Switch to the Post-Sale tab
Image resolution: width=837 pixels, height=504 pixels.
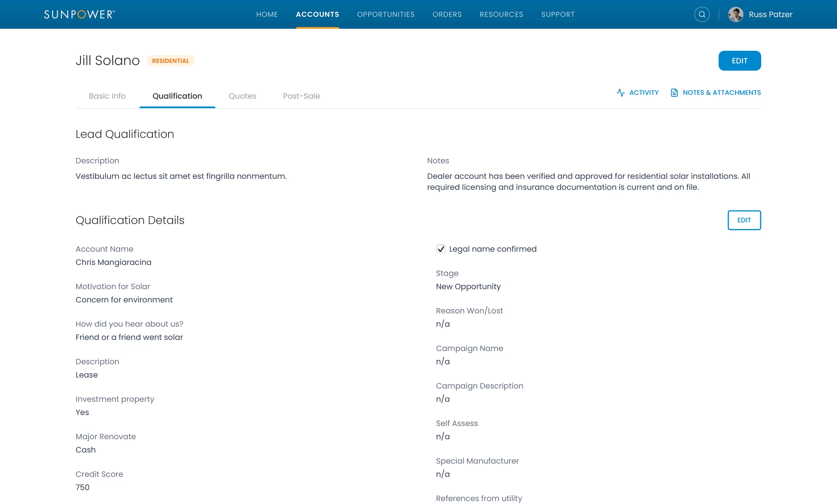[301, 96]
